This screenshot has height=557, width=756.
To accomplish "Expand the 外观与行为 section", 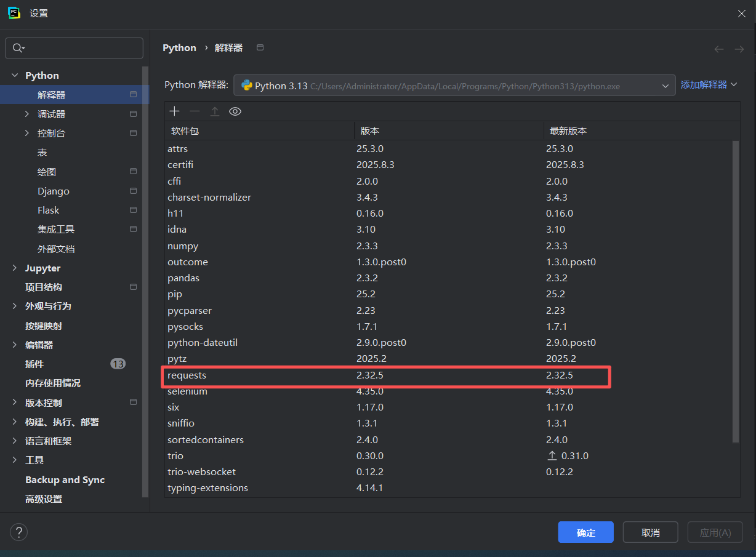I will [15, 306].
